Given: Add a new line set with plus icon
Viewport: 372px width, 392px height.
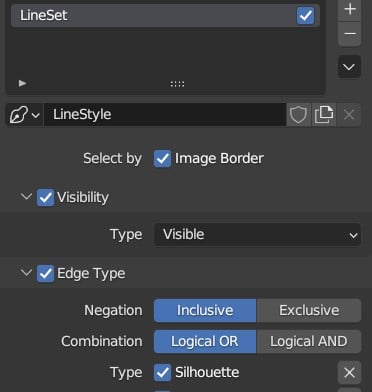Looking at the screenshot, I should click(x=349, y=9).
